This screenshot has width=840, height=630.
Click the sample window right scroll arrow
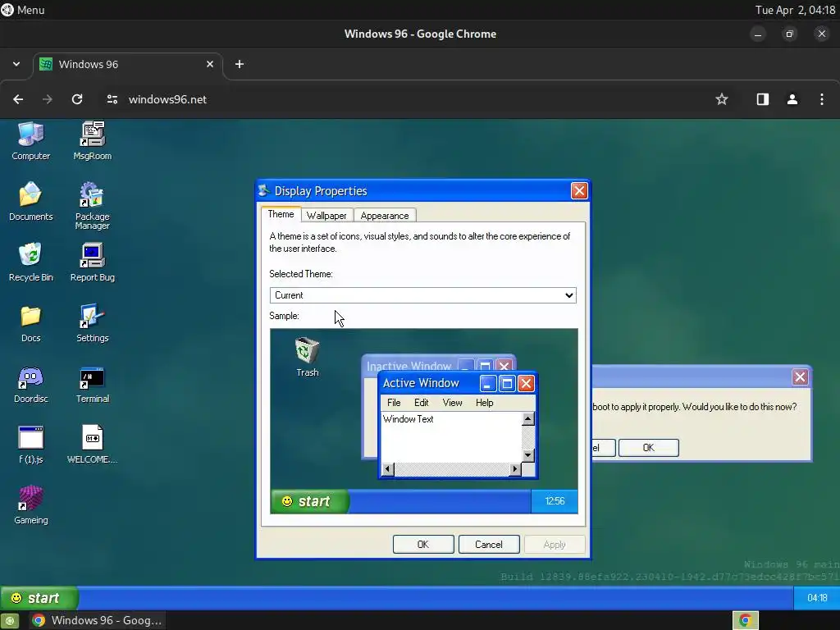click(515, 469)
